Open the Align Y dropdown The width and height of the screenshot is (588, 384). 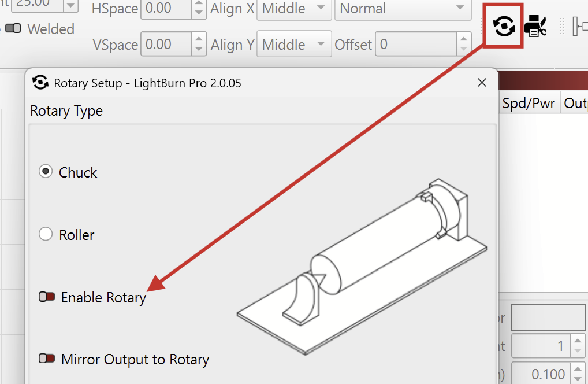pos(293,45)
